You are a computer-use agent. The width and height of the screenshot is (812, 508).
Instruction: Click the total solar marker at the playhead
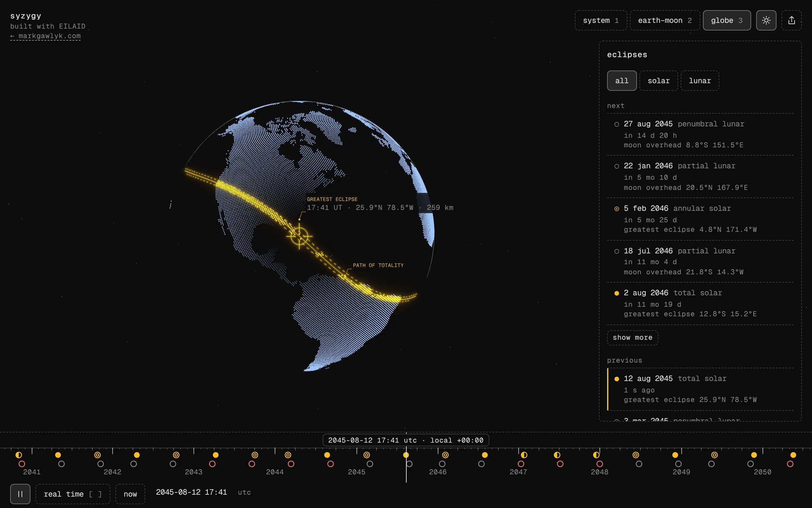(406, 455)
